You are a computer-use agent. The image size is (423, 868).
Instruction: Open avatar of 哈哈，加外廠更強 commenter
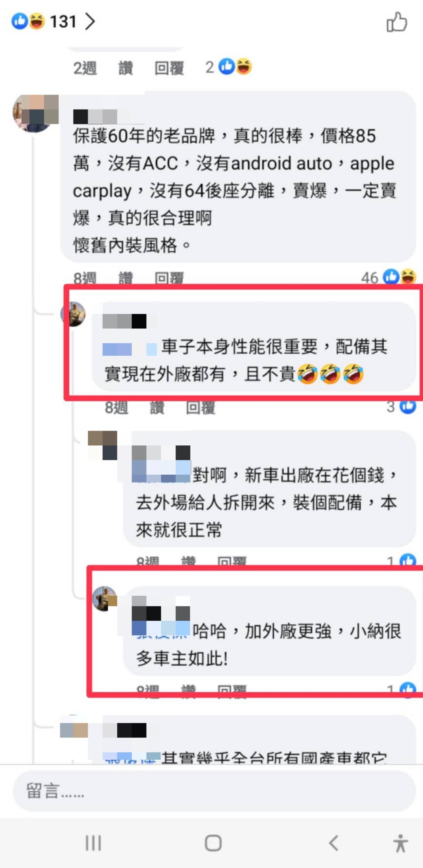coord(104,599)
